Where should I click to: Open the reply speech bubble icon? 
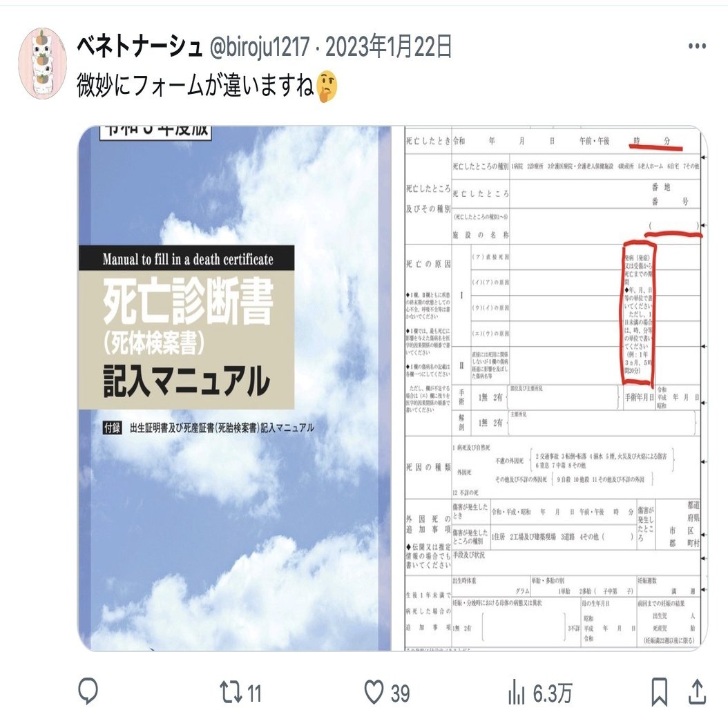pos(88,691)
